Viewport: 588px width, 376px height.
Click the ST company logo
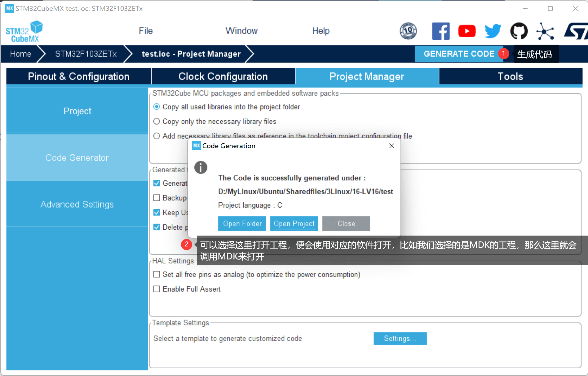click(576, 31)
